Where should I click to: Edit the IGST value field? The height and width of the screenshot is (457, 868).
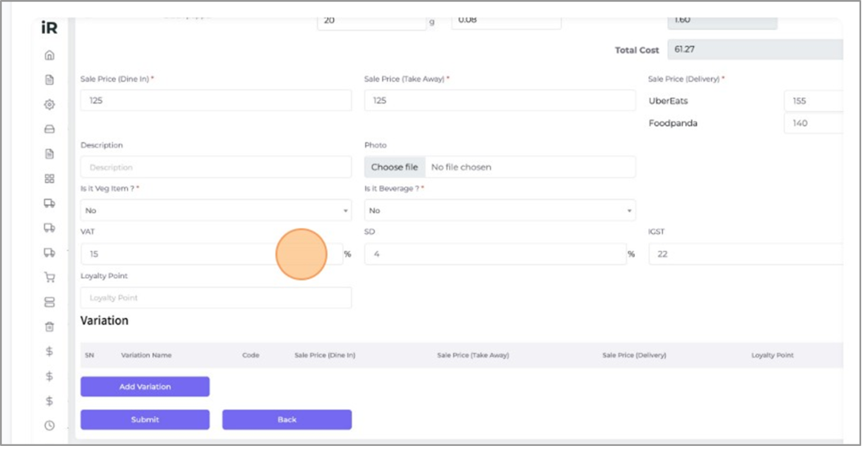[746, 254]
